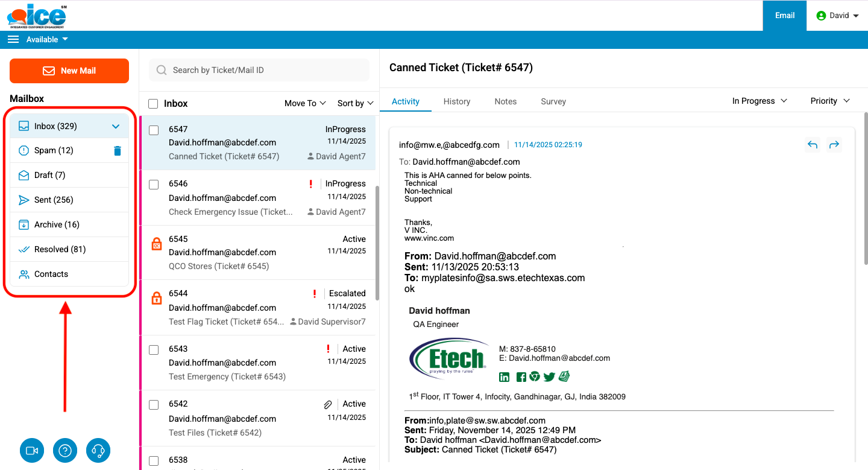Select the checkbox for ticket 6546
Image resolution: width=868 pixels, height=470 pixels.
(154, 185)
